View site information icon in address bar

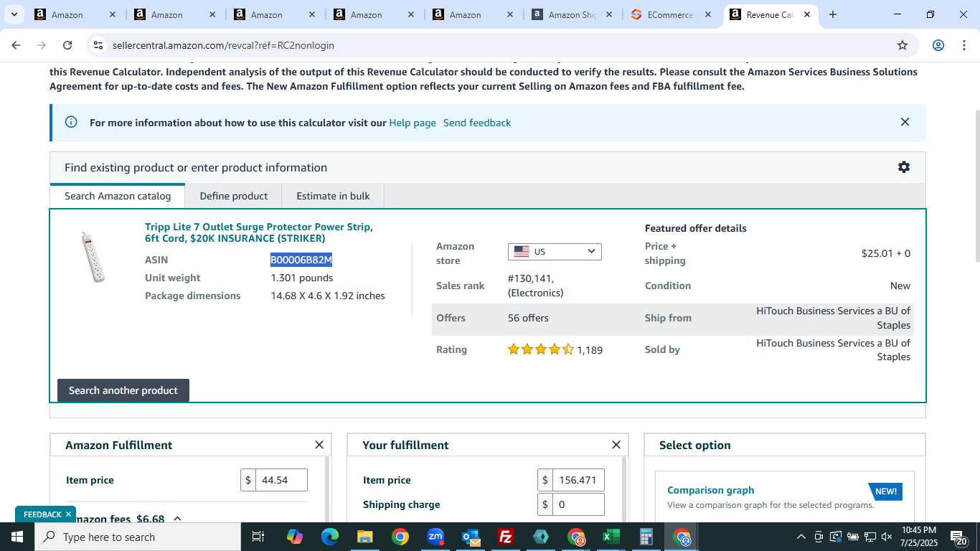pyautogui.click(x=98, y=45)
